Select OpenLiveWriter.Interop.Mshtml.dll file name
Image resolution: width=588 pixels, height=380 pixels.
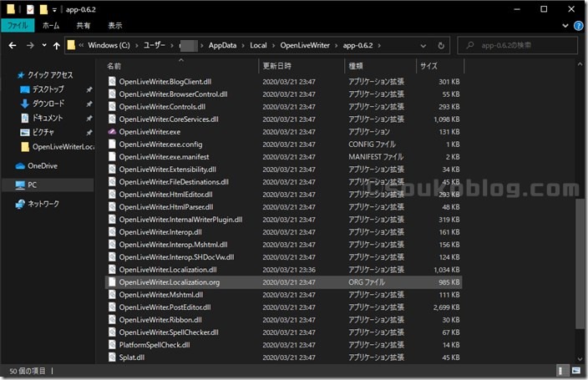(x=173, y=245)
